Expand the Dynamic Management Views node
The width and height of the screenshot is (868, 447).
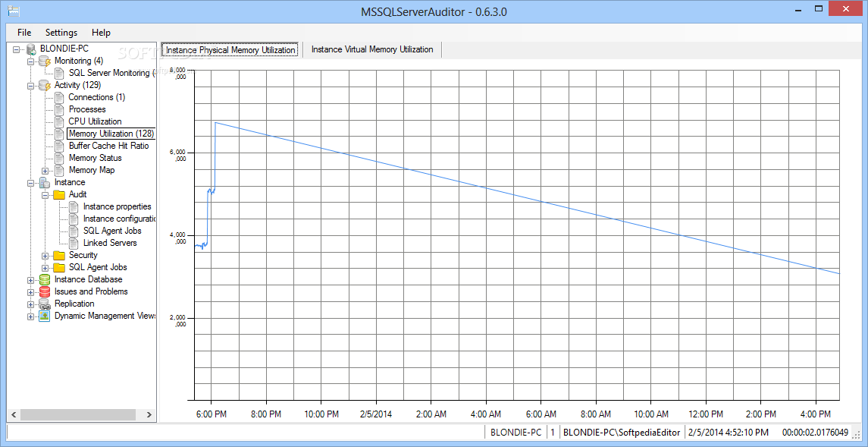tap(30, 316)
